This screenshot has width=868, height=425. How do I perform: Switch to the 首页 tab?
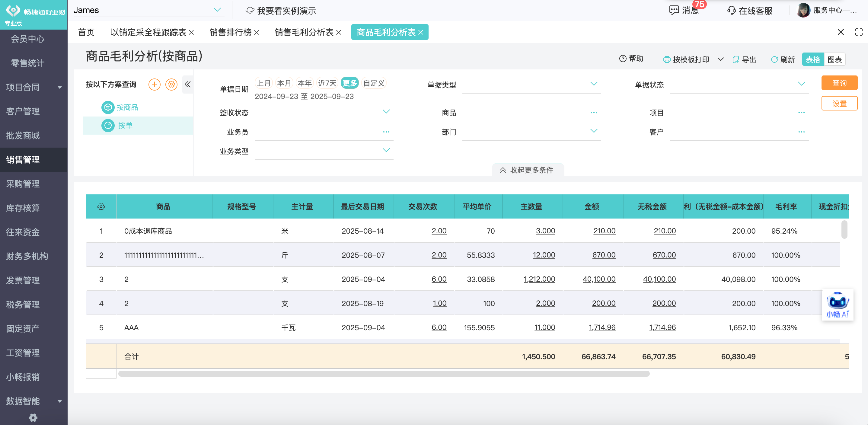click(86, 32)
